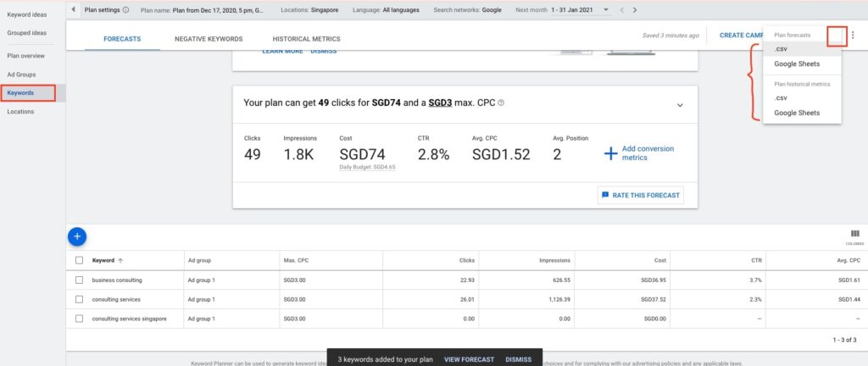Choose .csv under Plan historical metrics
Viewport: 868px width, 366px height.
[802, 98]
